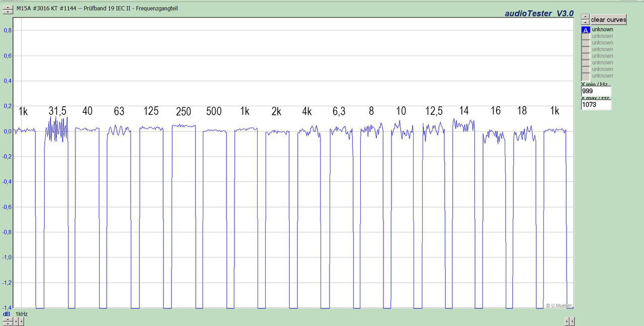Click the '63' frequency label on the graph
Screen dimensions: 644x326
pyautogui.click(x=119, y=111)
